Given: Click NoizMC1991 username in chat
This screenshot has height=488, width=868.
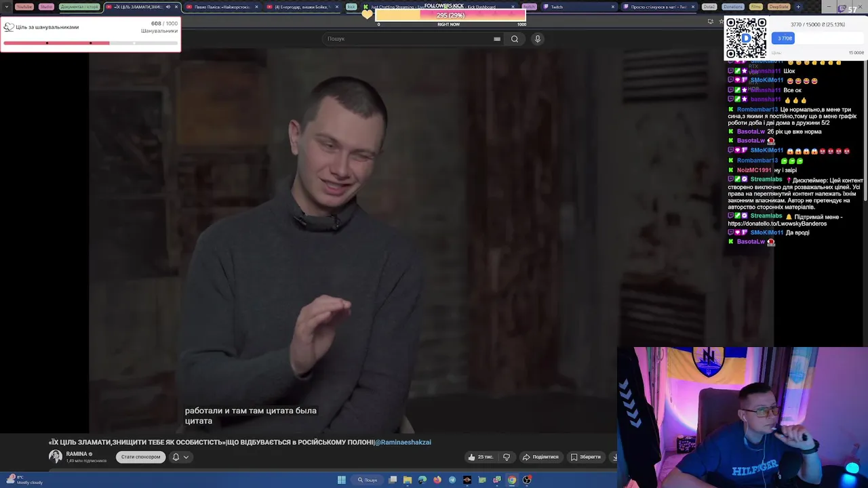Looking at the screenshot, I should pyautogui.click(x=754, y=170).
